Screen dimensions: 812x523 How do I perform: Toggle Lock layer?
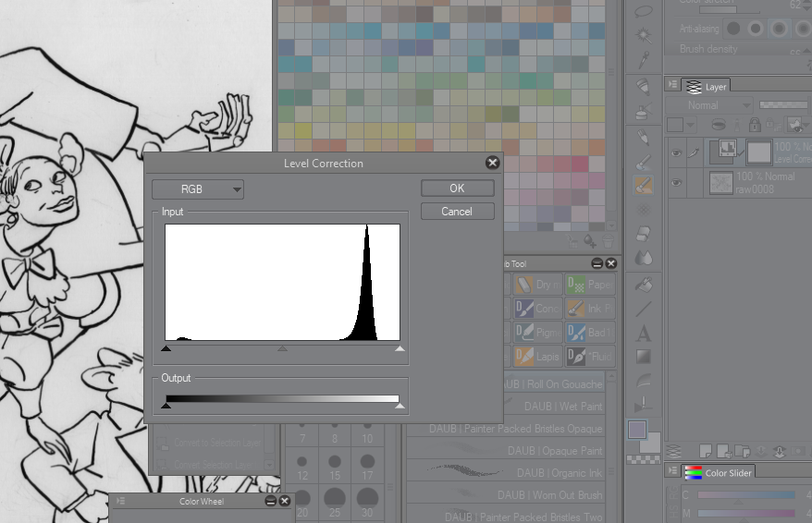tap(755, 125)
